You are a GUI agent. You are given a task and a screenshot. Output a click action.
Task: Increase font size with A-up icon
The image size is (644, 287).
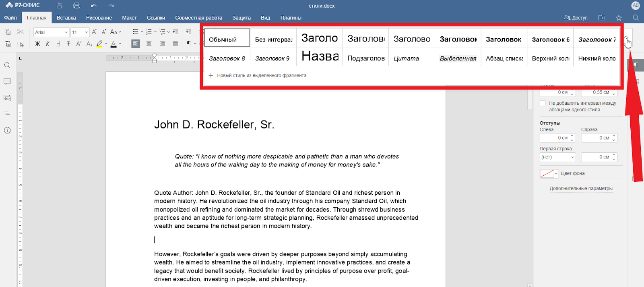click(x=94, y=32)
